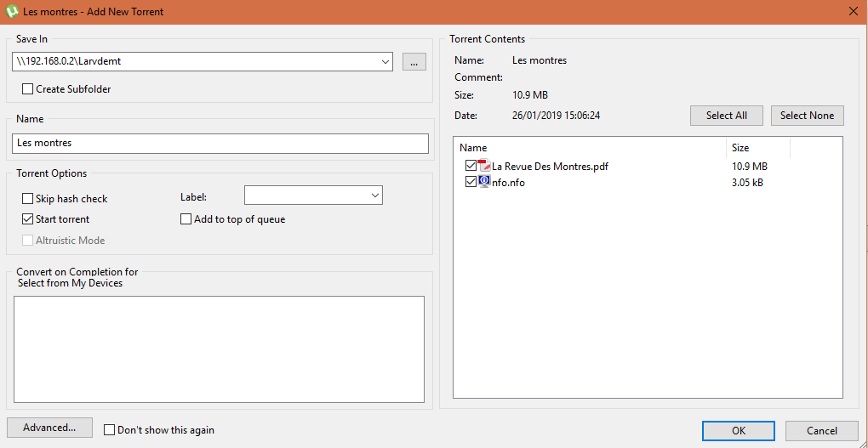This screenshot has height=448, width=868.
Task: Enable Add to top of queue
Action: (x=186, y=219)
